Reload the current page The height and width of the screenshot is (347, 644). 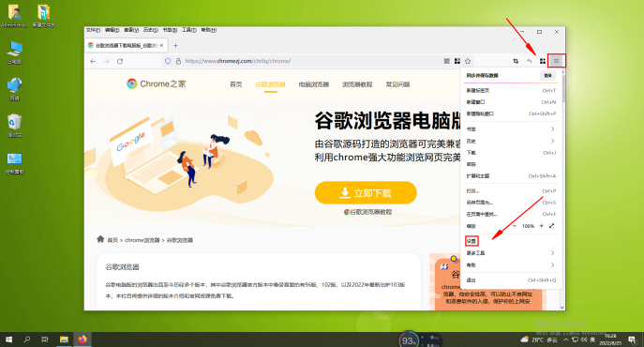(120, 61)
